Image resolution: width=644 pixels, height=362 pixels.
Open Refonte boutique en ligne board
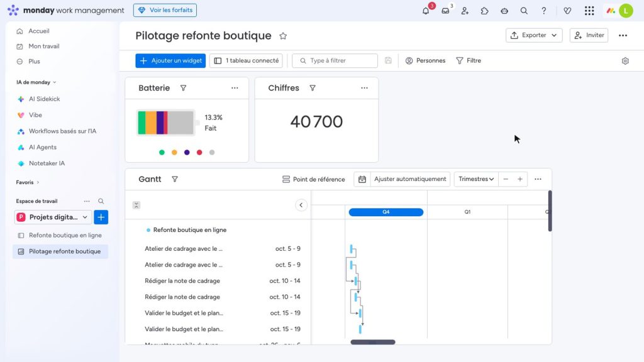click(60, 235)
